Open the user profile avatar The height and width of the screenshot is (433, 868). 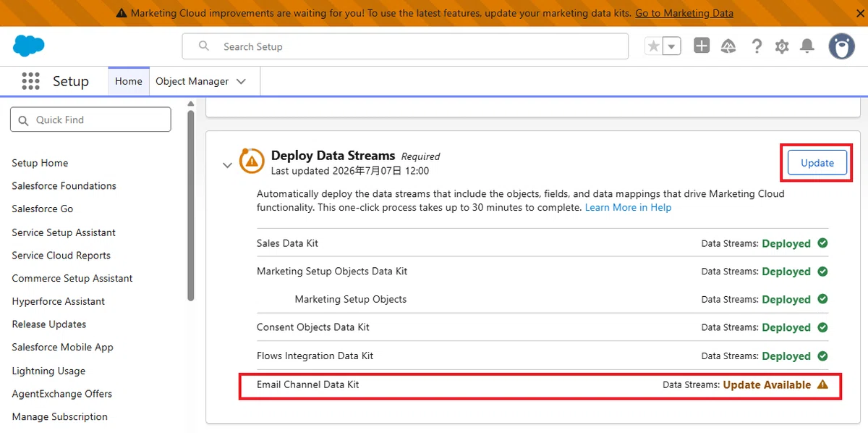842,46
